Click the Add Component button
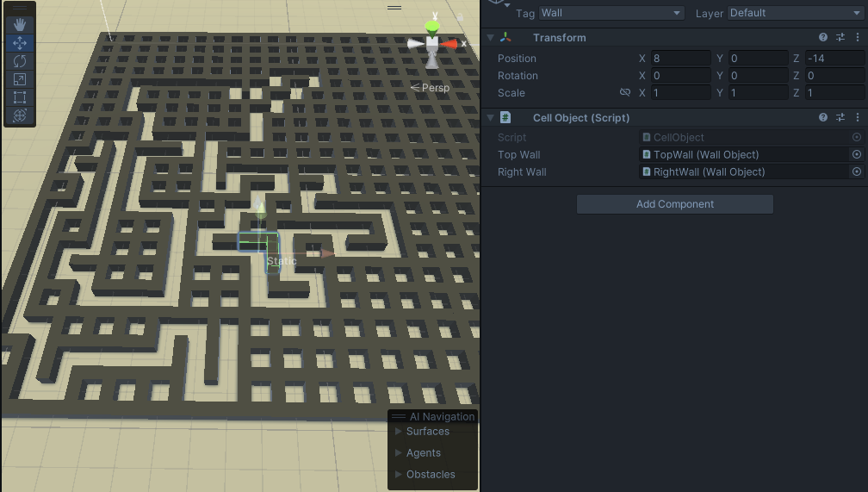This screenshot has width=868, height=492. click(x=674, y=204)
